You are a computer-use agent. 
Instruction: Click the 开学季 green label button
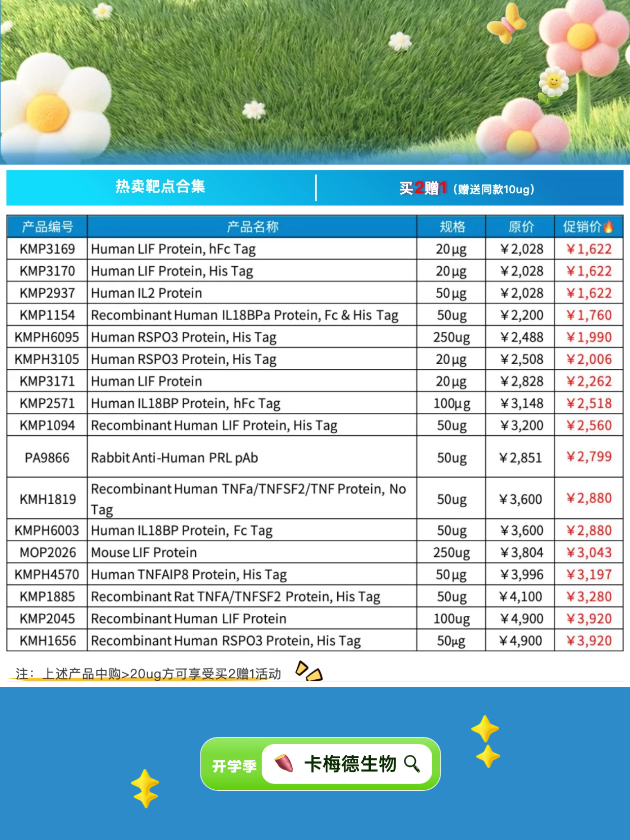234,765
